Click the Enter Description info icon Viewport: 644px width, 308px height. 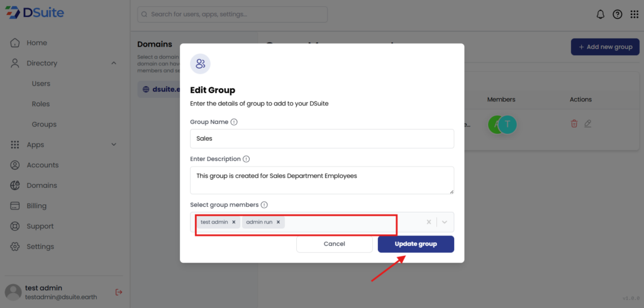pyautogui.click(x=246, y=159)
